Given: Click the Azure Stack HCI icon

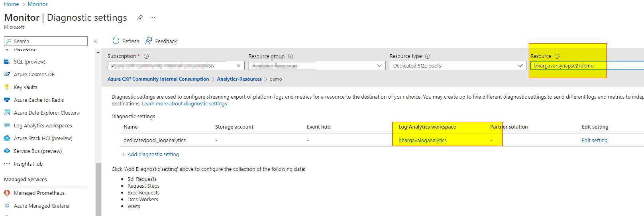Looking at the screenshot, I should click(x=7, y=138).
